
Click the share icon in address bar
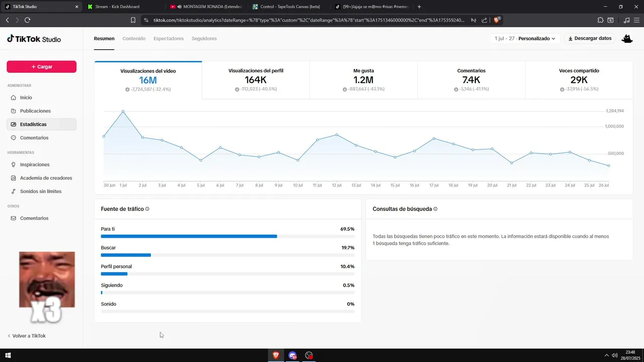(x=484, y=20)
